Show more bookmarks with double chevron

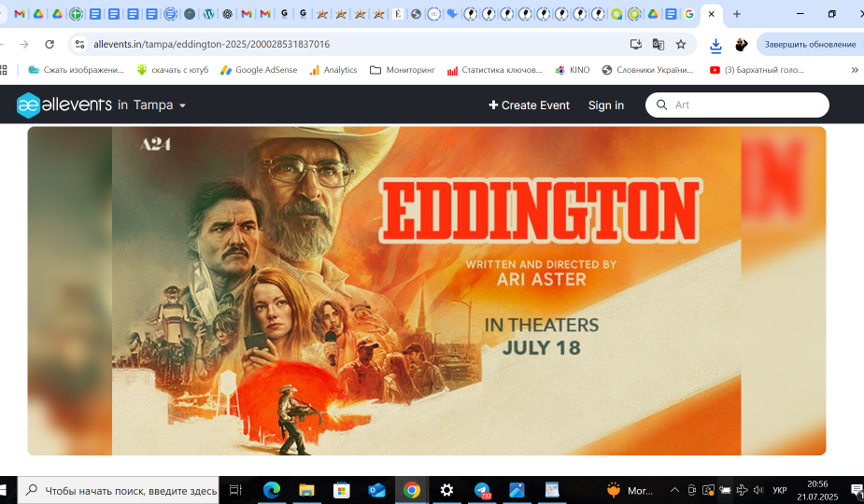(855, 70)
